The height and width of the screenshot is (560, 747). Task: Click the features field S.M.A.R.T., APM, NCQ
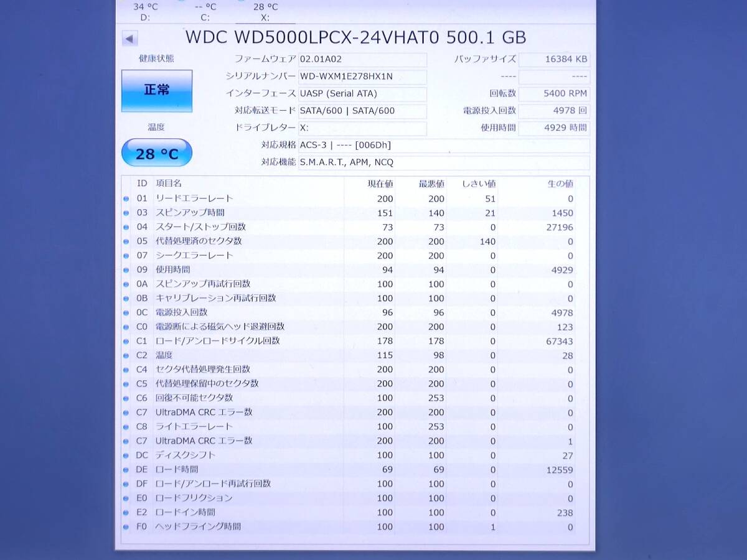point(444,163)
